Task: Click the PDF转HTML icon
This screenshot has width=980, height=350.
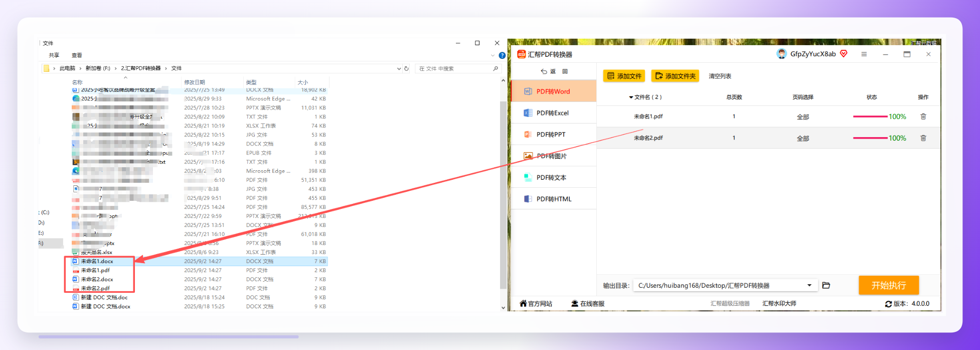Action: tap(528, 199)
